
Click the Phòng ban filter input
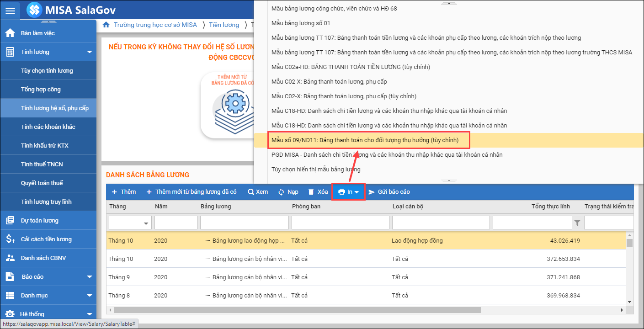coord(341,223)
